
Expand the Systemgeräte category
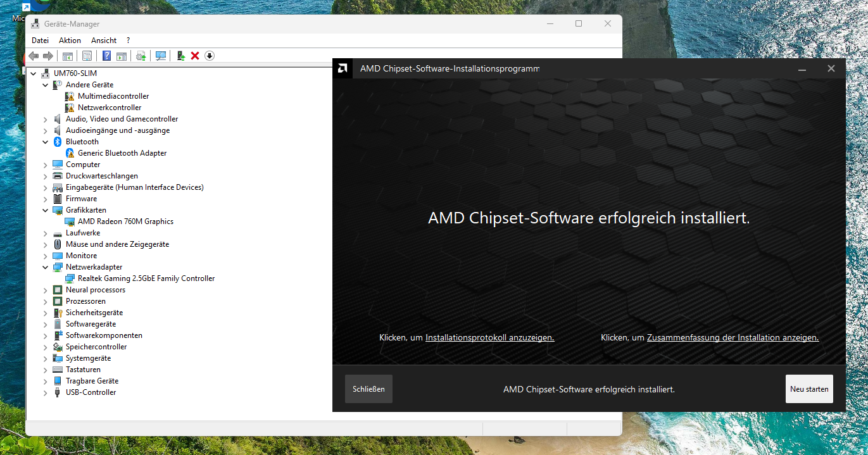(x=46, y=358)
